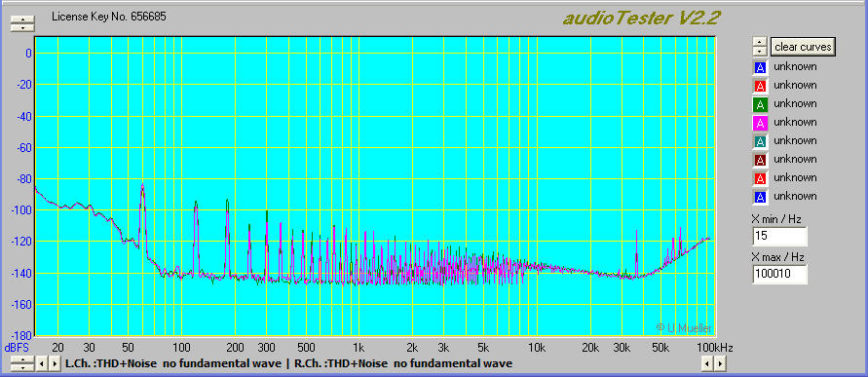
Task: Click the 'X max / Hz' label
Action: 777,257
